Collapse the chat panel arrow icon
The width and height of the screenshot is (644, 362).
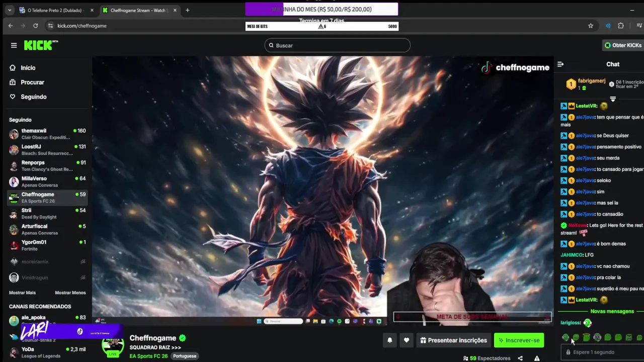[x=560, y=64]
